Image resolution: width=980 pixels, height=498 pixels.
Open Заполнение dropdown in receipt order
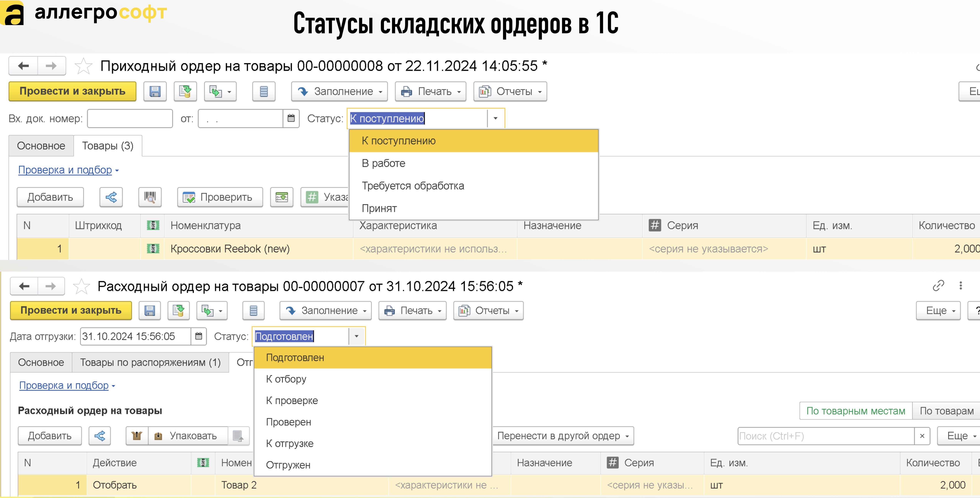[x=339, y=91]
